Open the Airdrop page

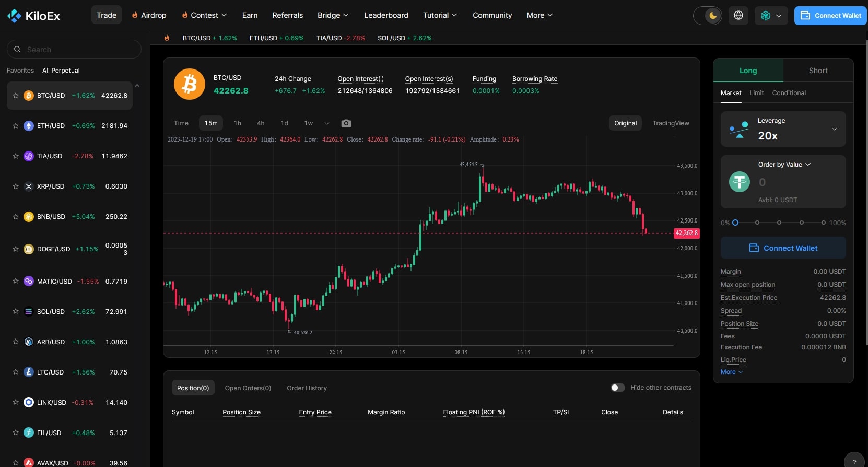click(x=149, y=15)
